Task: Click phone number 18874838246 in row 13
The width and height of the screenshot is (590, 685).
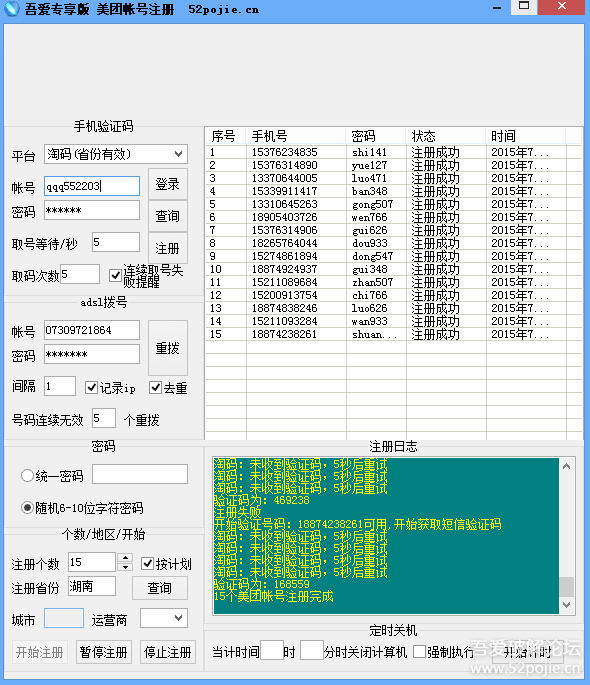Action: coord(284,308)
